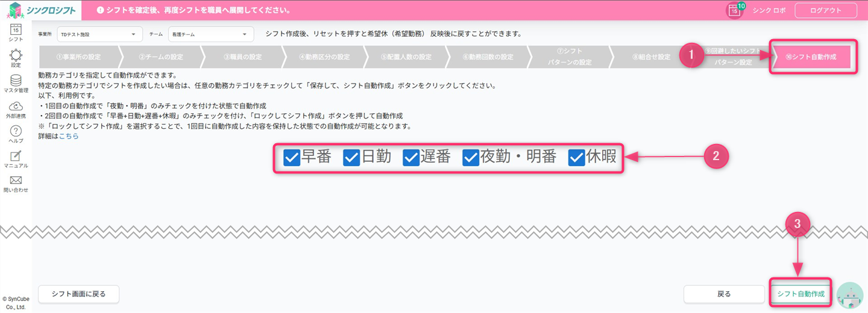Open the シフト calendar icon in sidebar

(16, 30)
